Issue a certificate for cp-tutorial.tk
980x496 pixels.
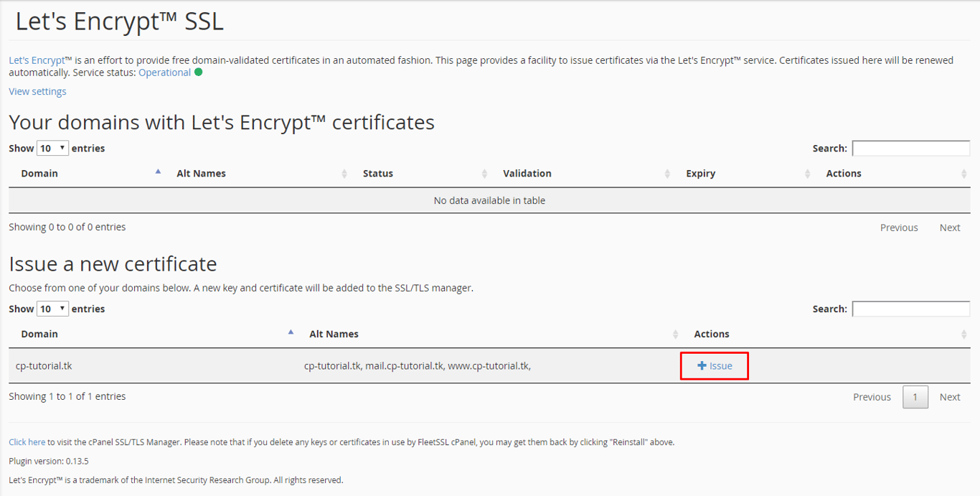[x=714, y=365]
